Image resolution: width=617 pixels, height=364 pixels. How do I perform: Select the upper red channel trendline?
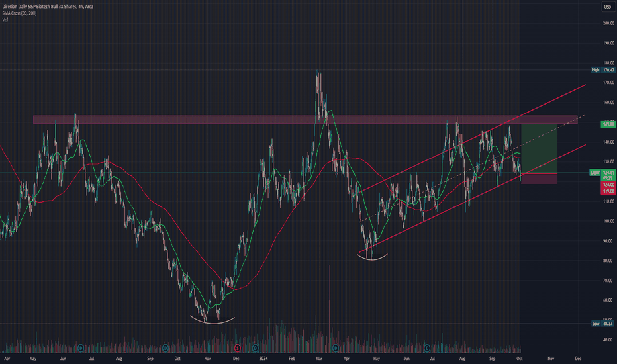pos(473,138)
